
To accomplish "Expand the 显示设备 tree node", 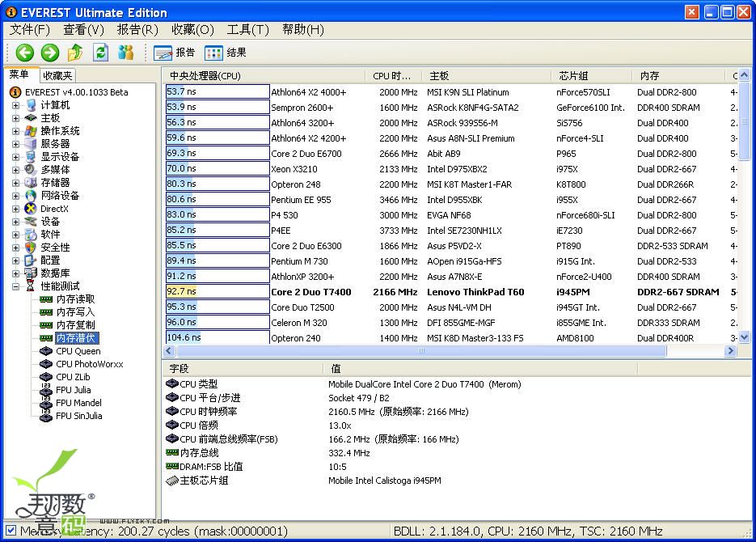I will [15, 157].
